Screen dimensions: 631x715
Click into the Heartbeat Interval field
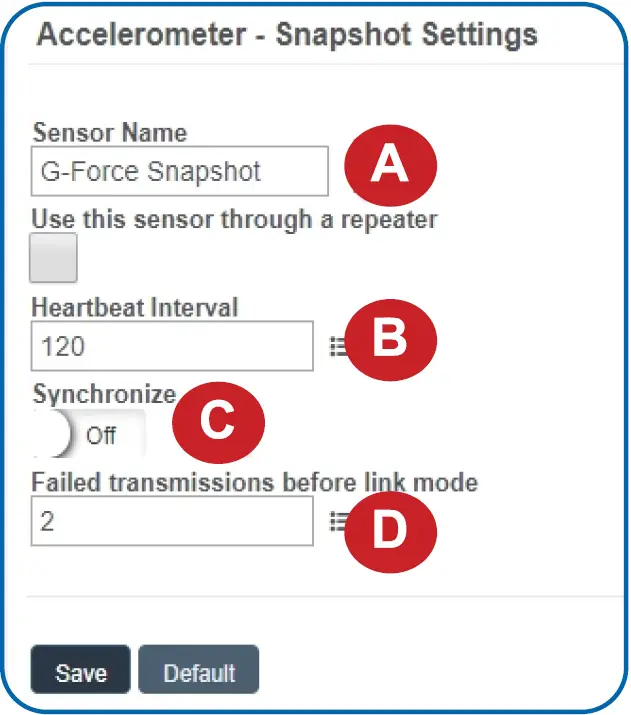point(172,346)
